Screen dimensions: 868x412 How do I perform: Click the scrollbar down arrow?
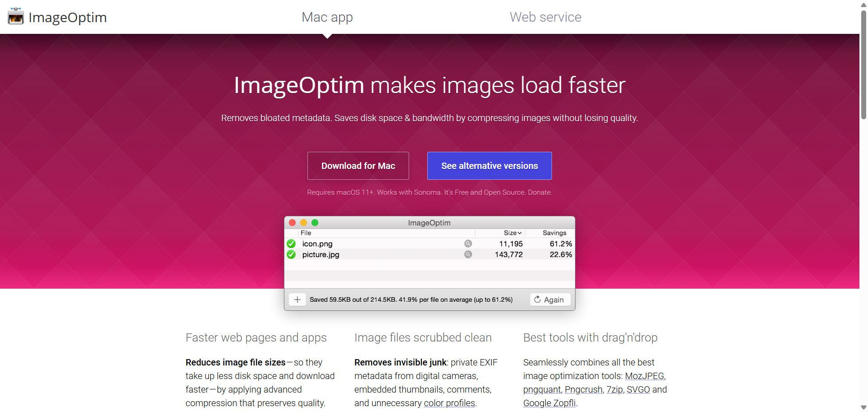point(863,407)
